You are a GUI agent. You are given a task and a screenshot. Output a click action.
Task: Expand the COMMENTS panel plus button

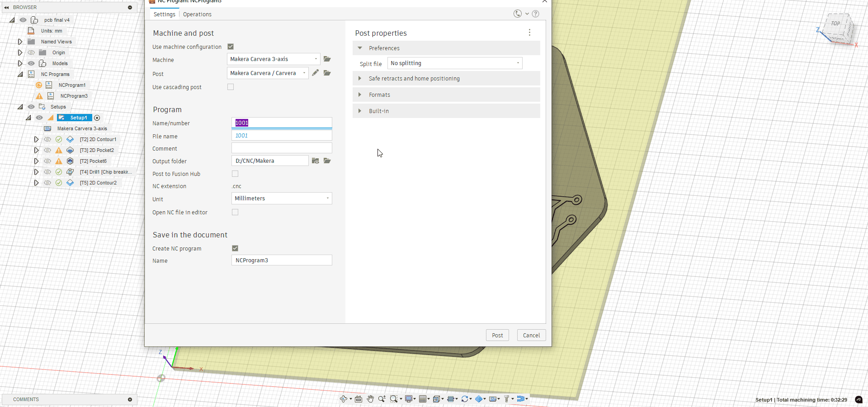coord(130,399)
